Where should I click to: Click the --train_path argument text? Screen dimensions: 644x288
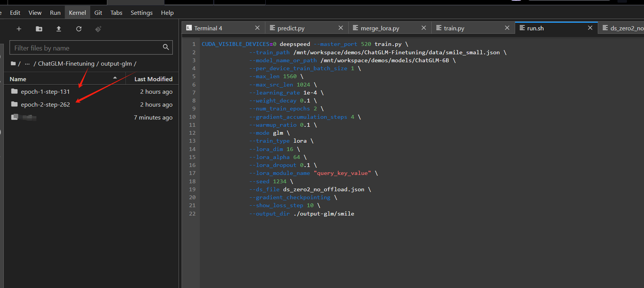(269, 52)
